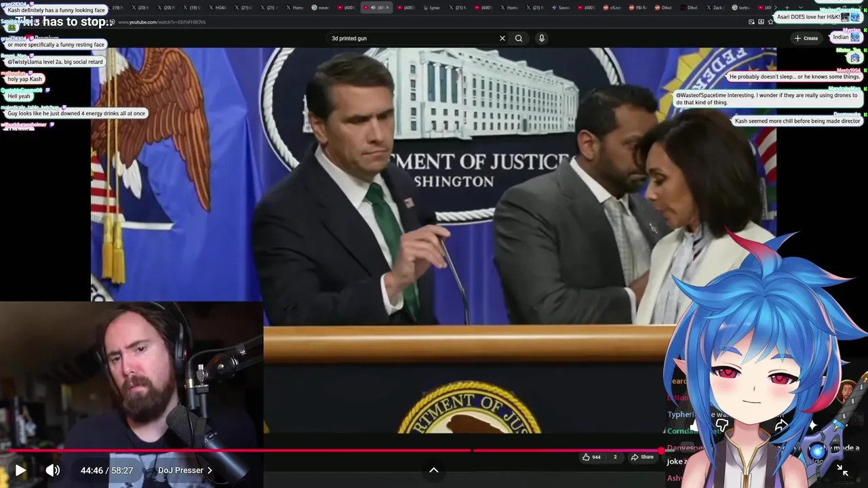Clear the search field with the X
Viewport: 868px width, 488px height.
point(502,38)
